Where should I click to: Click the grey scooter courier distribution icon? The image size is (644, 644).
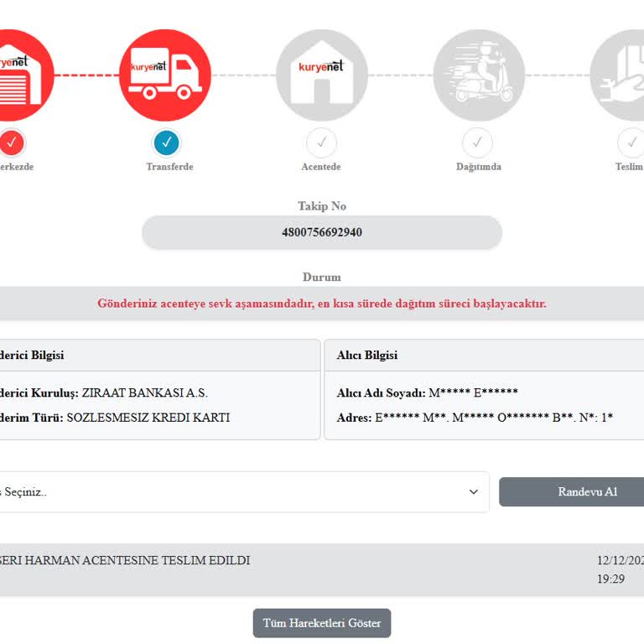coord(479,75)
